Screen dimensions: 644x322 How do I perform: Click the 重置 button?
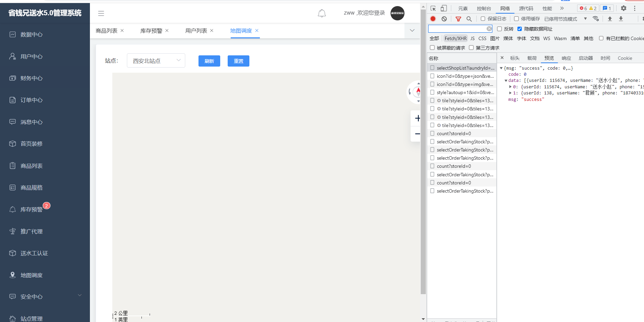pos(239,61)
